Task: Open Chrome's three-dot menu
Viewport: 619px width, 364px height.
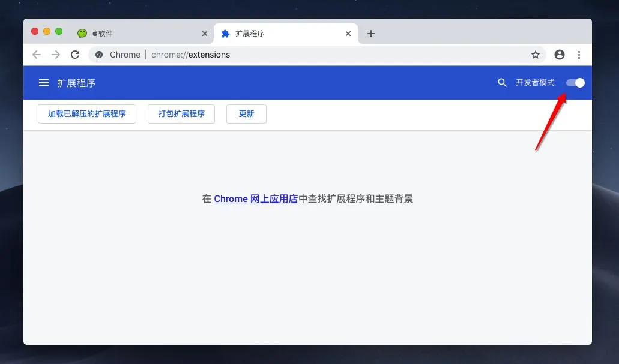Action: (x=579, y=55)
